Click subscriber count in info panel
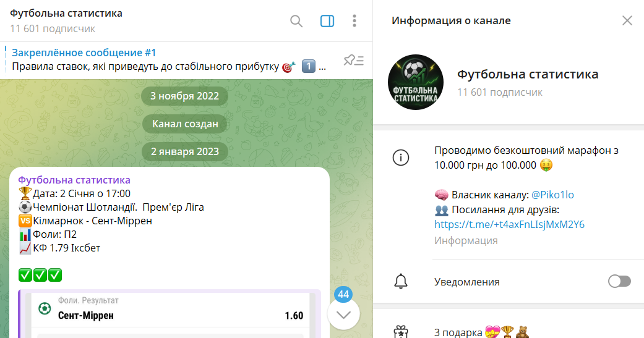Screen dimensions: 644x338 click(500, 92)
